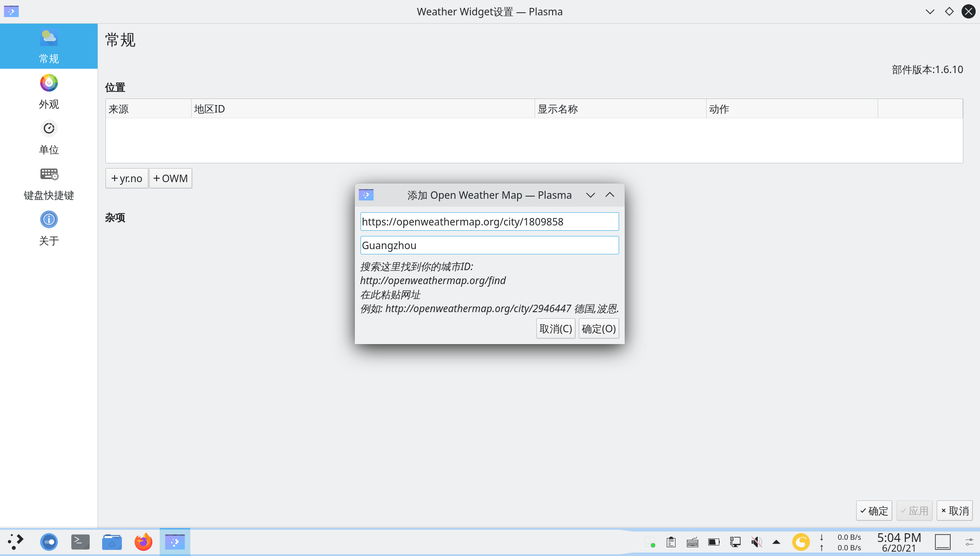Open the 关于 (About) info icon

coord(49,219)
